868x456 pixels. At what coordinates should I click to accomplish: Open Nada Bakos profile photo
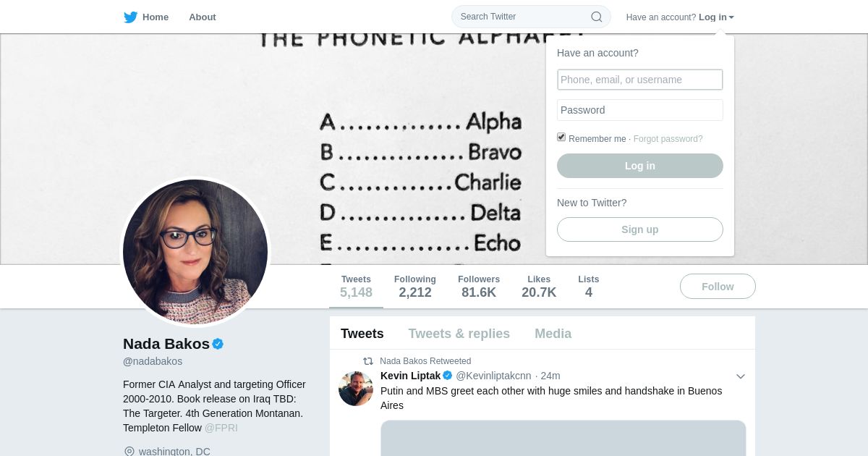(195, 252)
